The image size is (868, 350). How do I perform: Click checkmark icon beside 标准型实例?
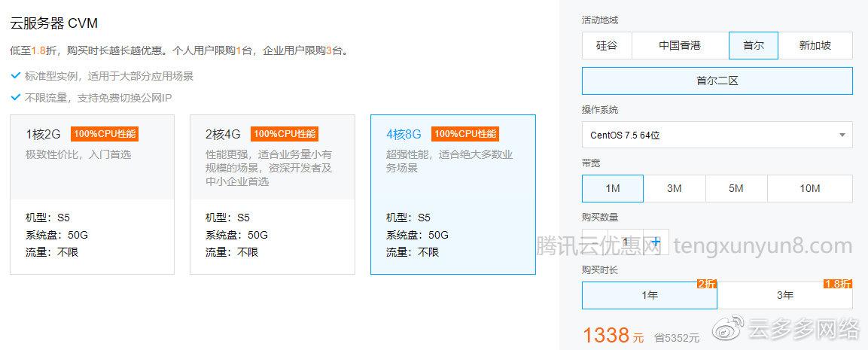point(16,75)
